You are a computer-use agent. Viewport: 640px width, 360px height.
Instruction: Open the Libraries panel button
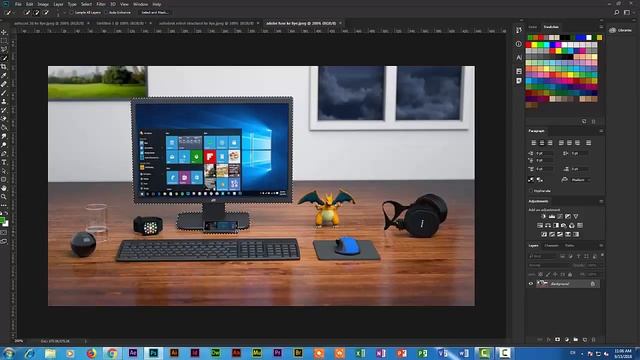tap(621, 30)
